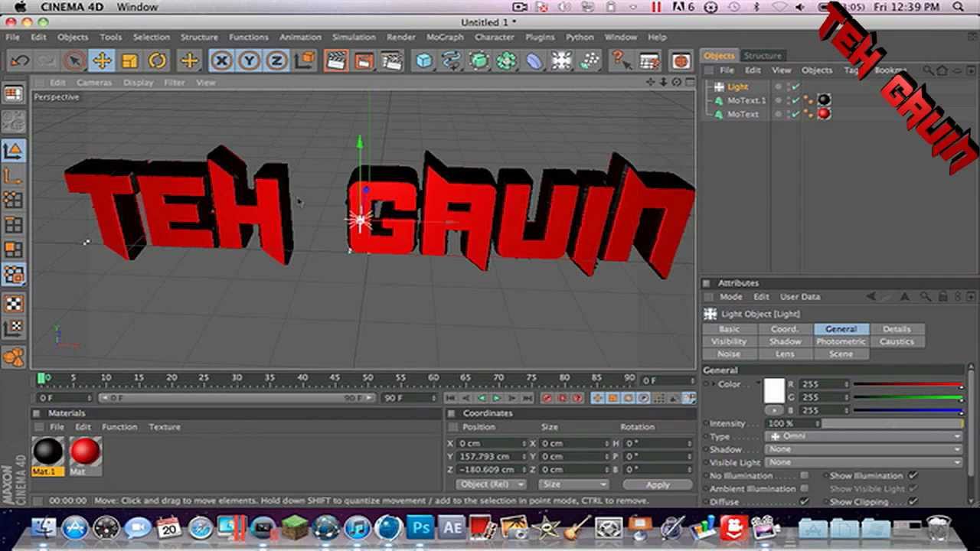Screen dimensions: 980x551
Task: Toggle the X axis lock
Action: click(x=221, y=61)
